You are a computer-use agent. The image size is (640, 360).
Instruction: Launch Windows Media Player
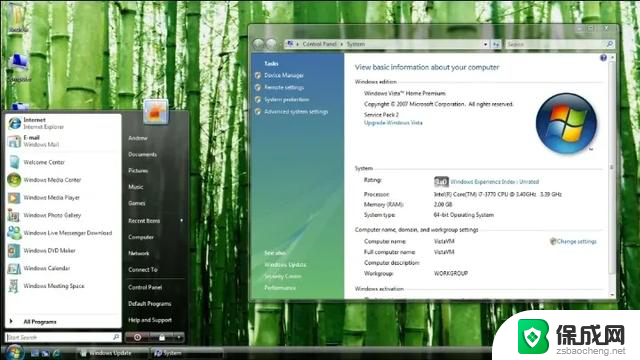(63, 198)
